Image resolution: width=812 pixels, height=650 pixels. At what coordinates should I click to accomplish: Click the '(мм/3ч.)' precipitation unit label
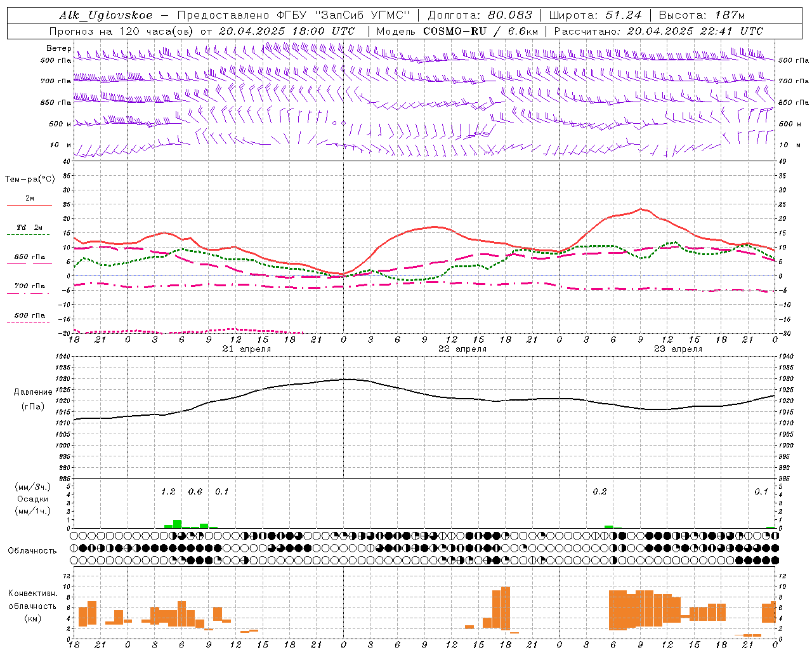click(x=33, y=487)
